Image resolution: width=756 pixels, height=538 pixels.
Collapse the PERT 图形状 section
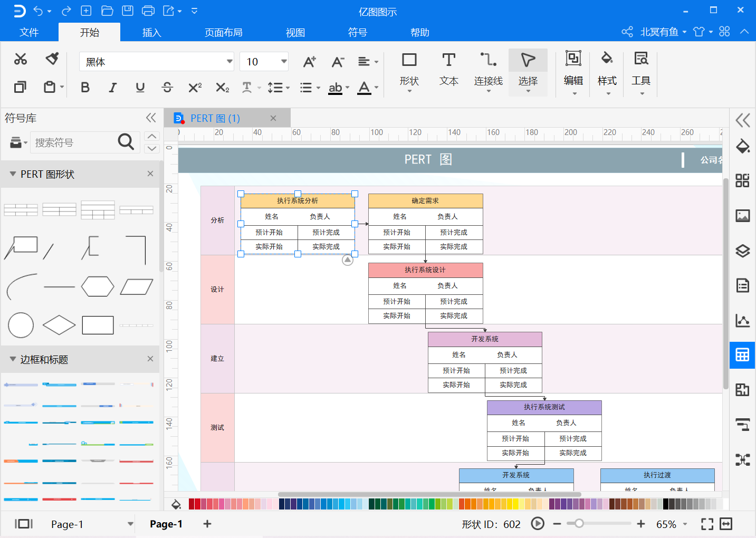[x=13, y=174]
